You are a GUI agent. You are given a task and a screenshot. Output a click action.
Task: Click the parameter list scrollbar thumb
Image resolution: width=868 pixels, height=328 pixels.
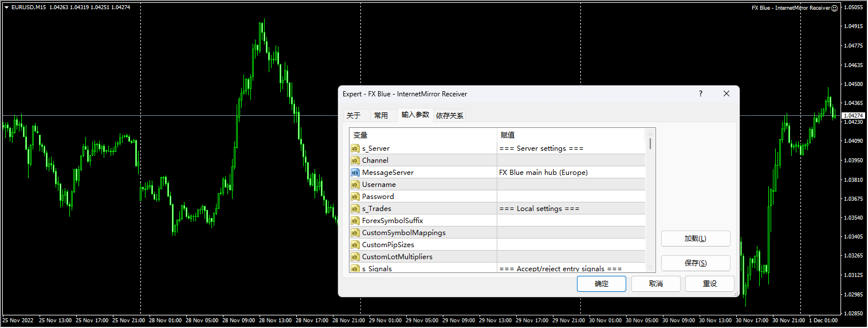[x=650, y=143]
